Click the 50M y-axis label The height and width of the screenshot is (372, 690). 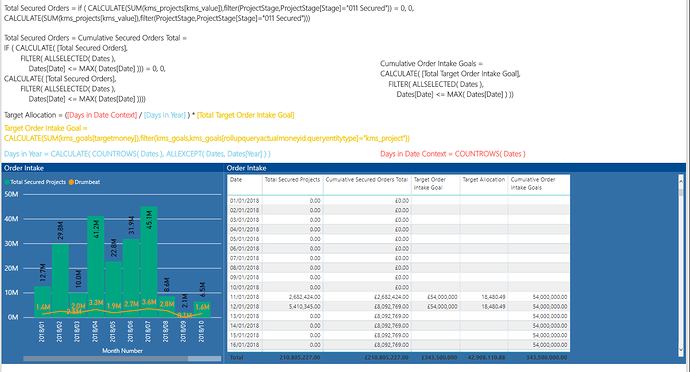pos(11,194)
